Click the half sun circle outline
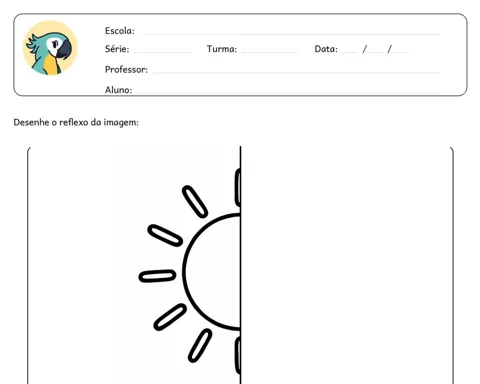Image resolution: width=480 pixels, height=384 pixels. click(x=211, y=272)
